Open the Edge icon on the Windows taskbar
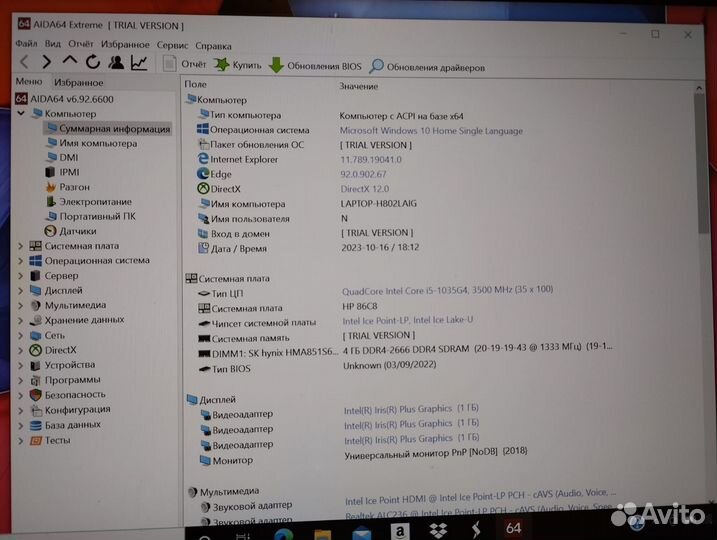The height and width of the screenshot is (540, 717). [284, 533]
